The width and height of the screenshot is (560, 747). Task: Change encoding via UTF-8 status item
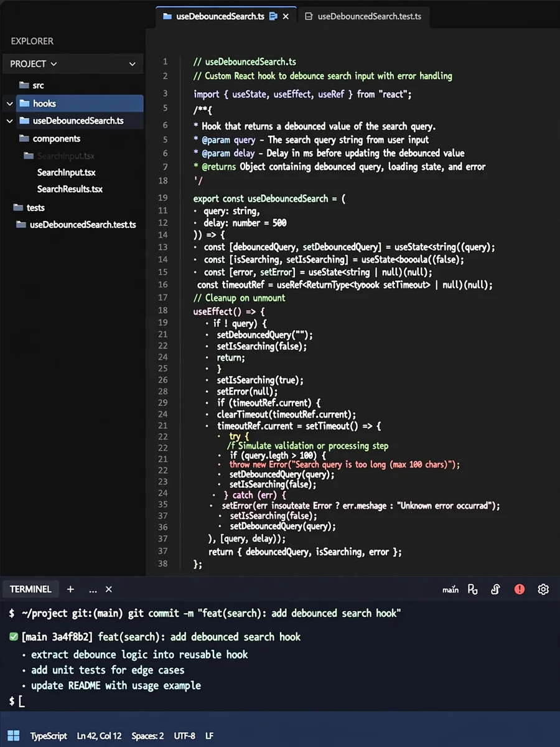pos(185,736)
